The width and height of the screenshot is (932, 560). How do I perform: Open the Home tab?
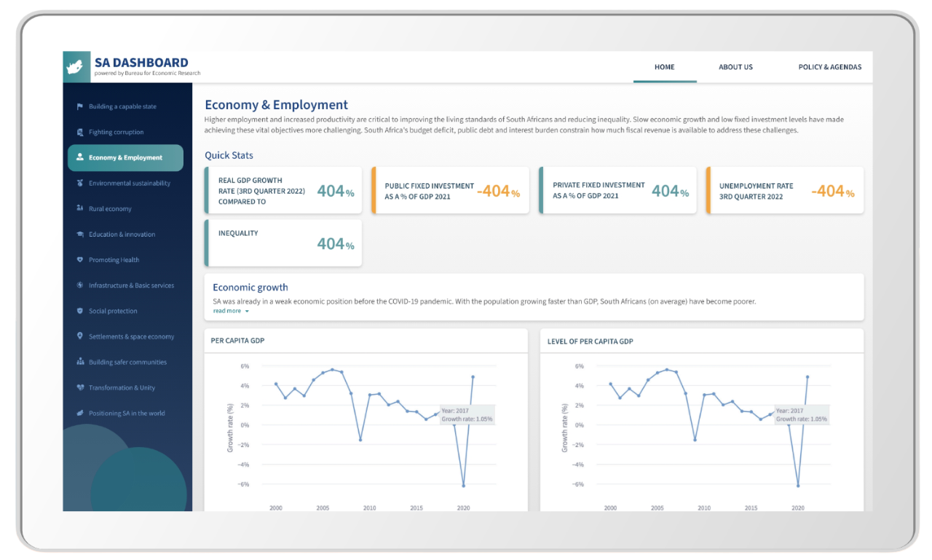point(665,67)
